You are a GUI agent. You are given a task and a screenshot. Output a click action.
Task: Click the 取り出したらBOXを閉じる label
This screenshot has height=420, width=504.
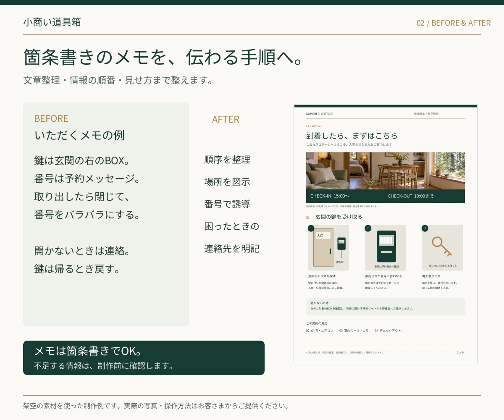coord(443,266)
